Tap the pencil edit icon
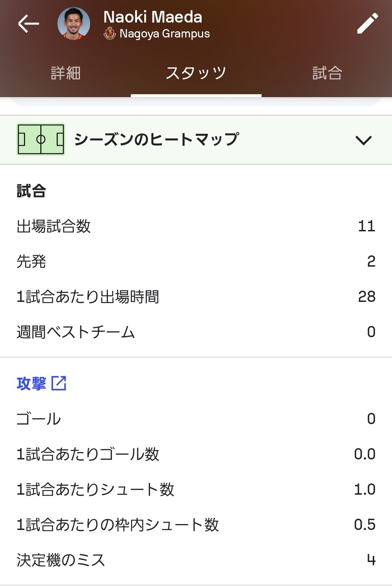 pyautogui.click(x=367, y=24)
